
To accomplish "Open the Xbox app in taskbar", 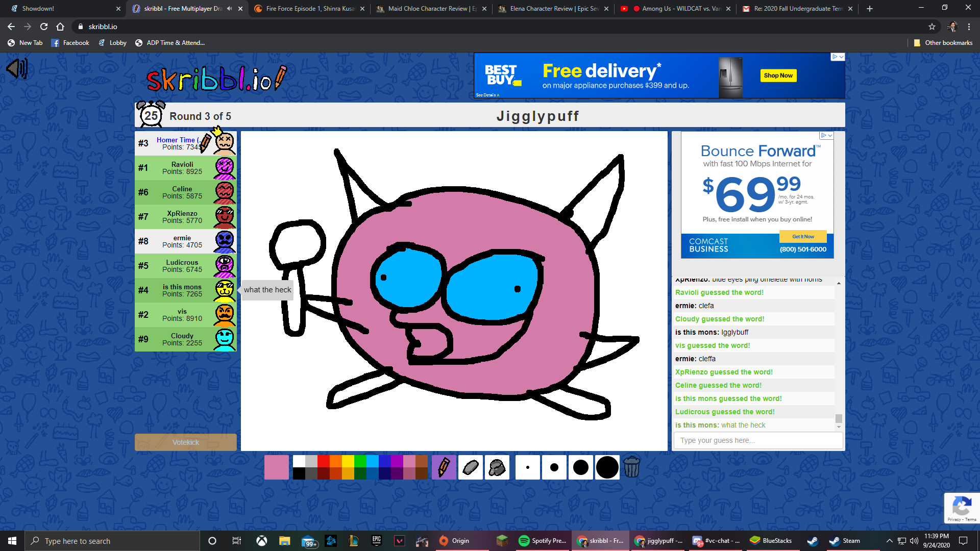I will coord(261,541).
